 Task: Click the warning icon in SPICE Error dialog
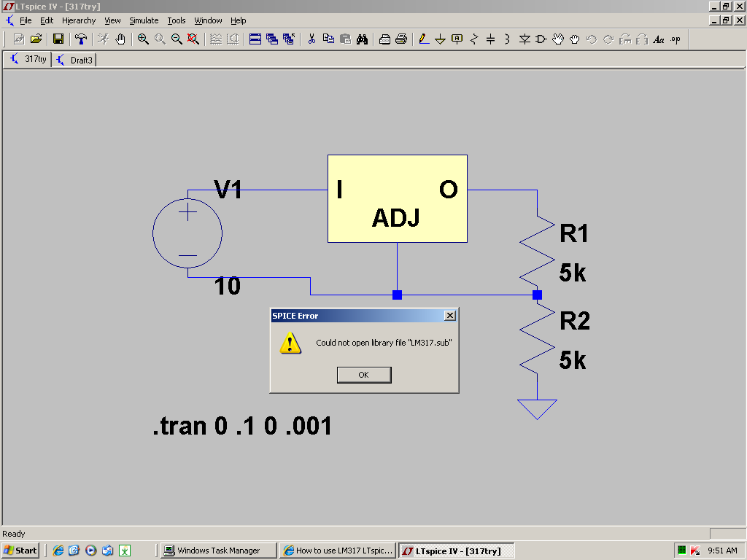pos(290,343)
